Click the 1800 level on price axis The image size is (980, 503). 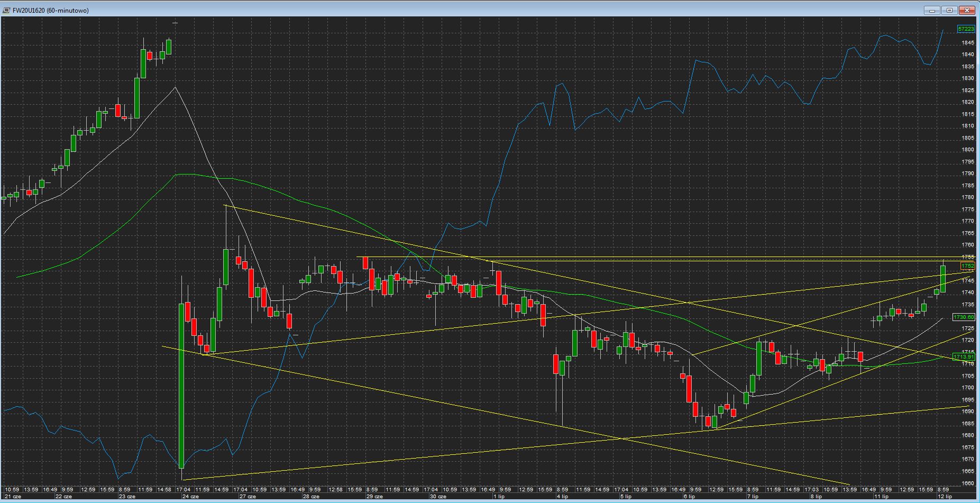click(967, 150)
